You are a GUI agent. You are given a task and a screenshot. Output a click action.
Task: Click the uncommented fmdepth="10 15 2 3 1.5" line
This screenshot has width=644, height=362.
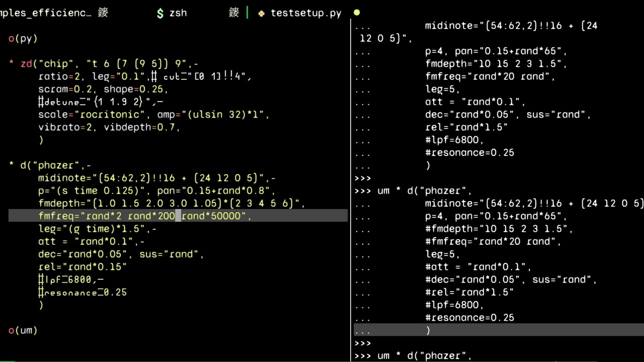coord(496,64)
